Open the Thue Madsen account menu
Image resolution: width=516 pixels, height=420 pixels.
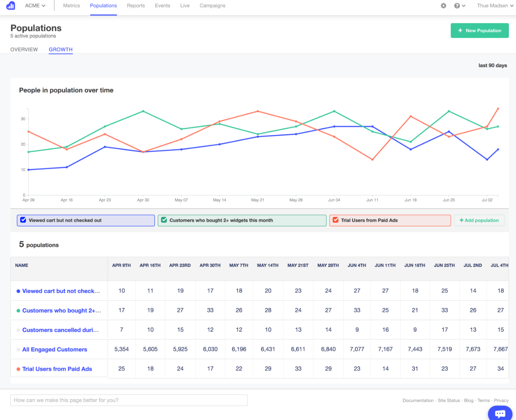click(x=495, y=5)
